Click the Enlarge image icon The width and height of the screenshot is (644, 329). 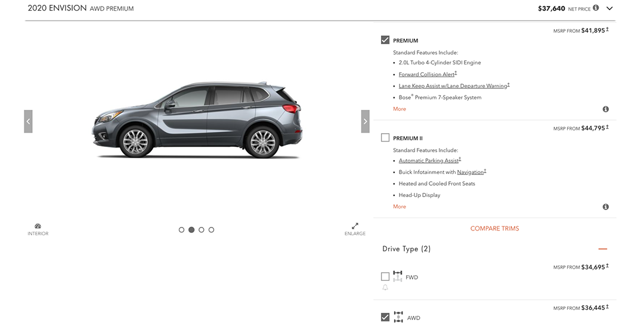point(355,226)
